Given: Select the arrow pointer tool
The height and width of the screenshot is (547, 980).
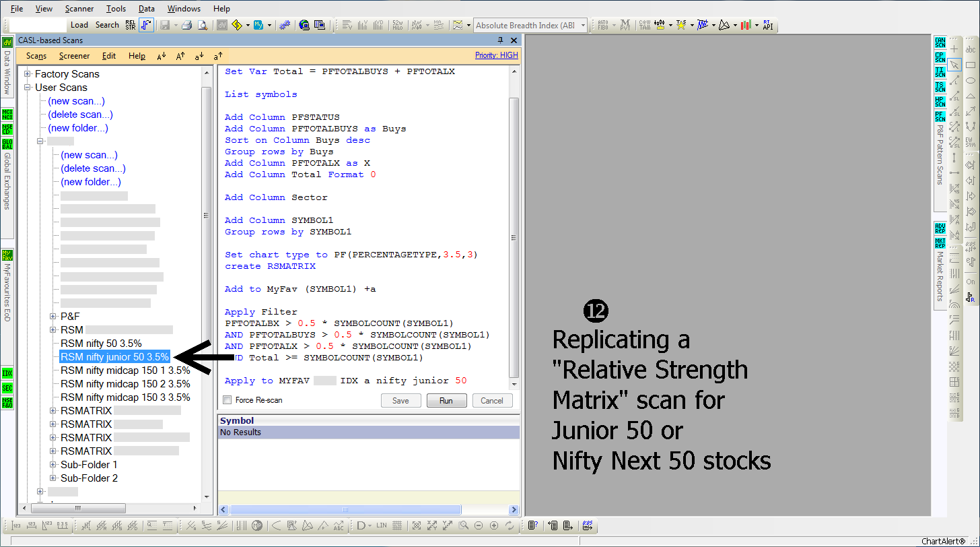Looking at the screenshot, I should (x=954, y=65).
